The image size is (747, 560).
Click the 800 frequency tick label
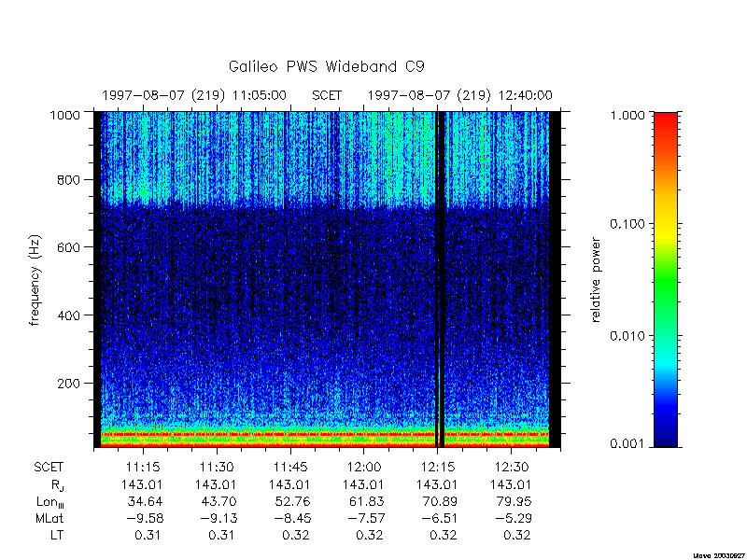69,180
